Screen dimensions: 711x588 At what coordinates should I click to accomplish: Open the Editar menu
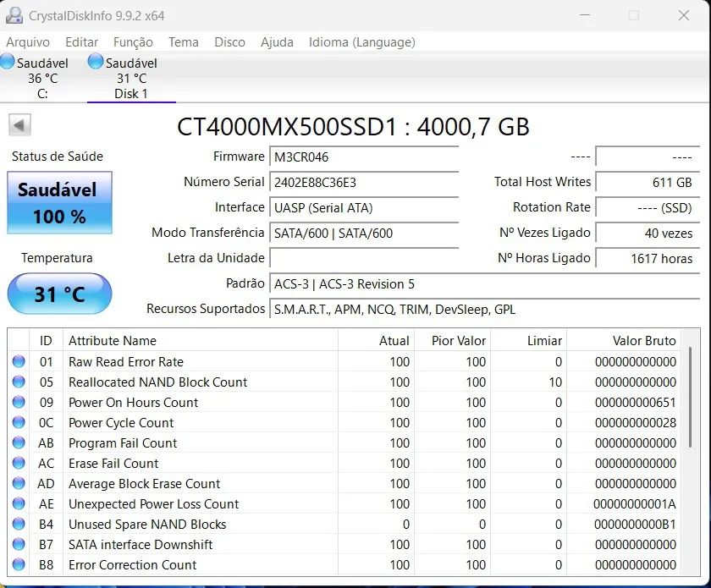coord(81,42)
